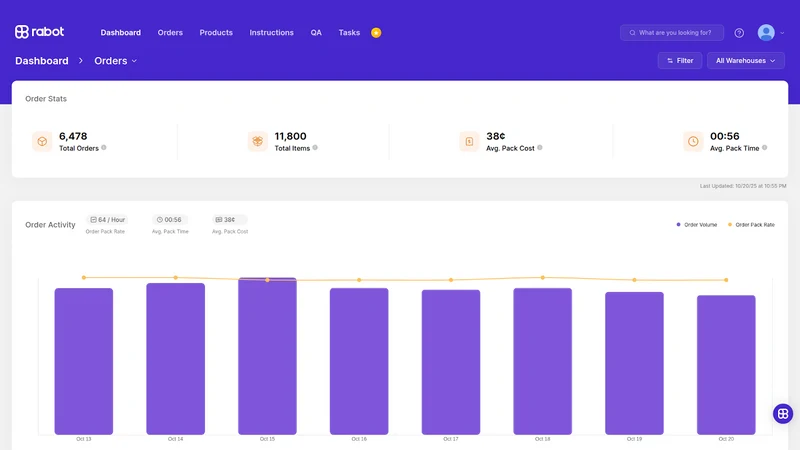This screenshot has width=800, height=450.
Task: Show info tooltip for Avg. Pack Cost
Action: 540,147
